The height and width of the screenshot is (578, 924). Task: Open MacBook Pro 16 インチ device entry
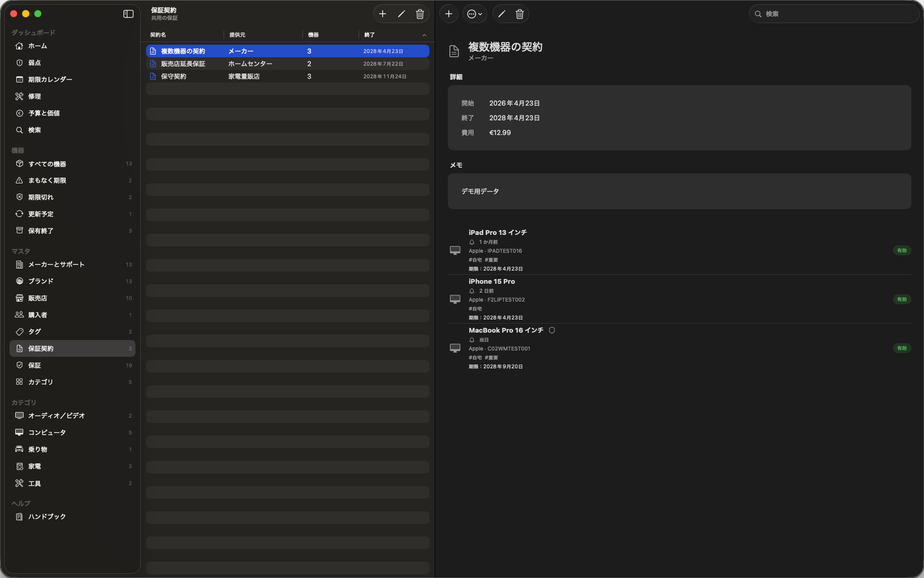tap(679, 348)
